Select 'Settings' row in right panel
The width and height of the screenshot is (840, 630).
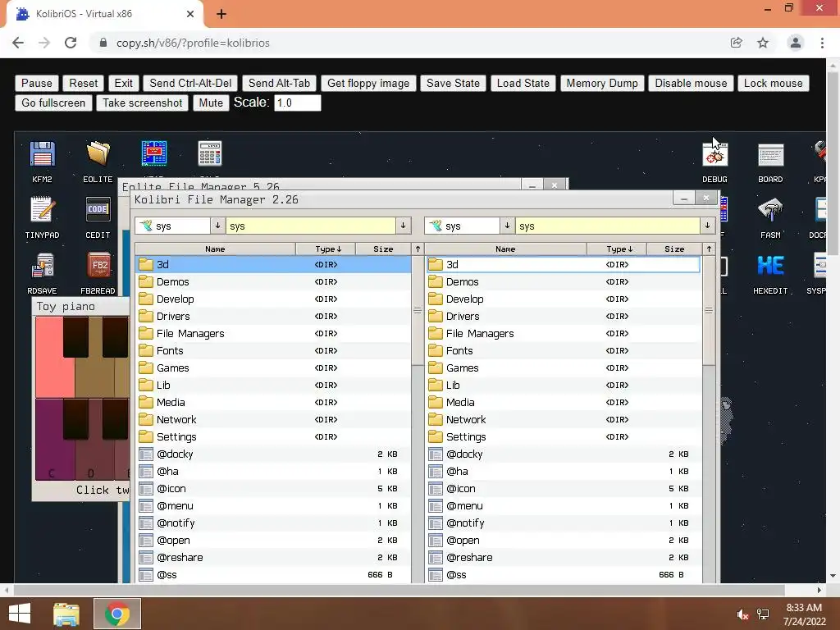point(564,436)
